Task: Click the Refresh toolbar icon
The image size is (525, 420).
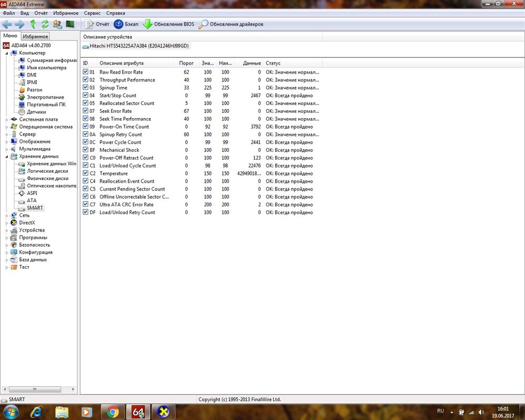Action: pyautogui.click(x=45, y=24)
